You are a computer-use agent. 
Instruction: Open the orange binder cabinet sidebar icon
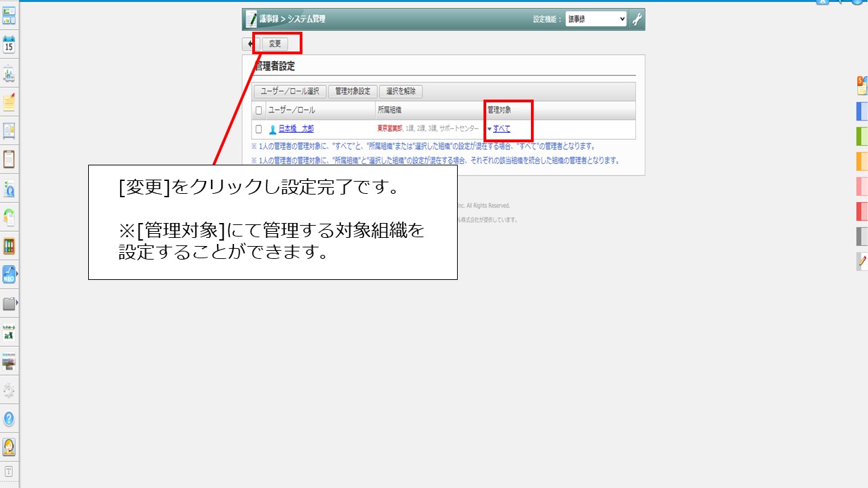[x=9, y=246]
